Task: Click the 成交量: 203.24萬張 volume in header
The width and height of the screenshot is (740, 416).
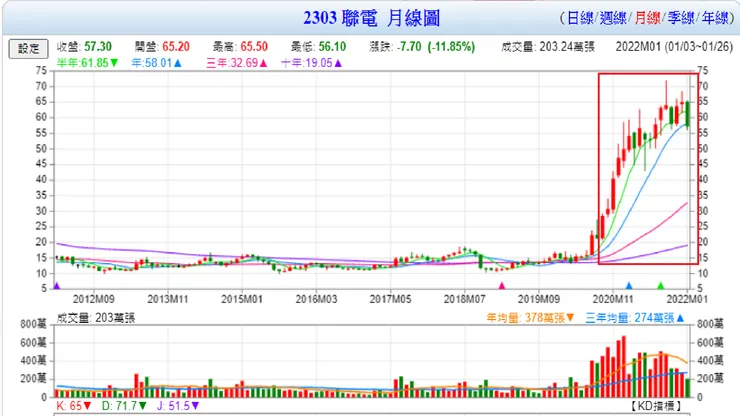Action: pyautogui.click(x=548, y=47)
